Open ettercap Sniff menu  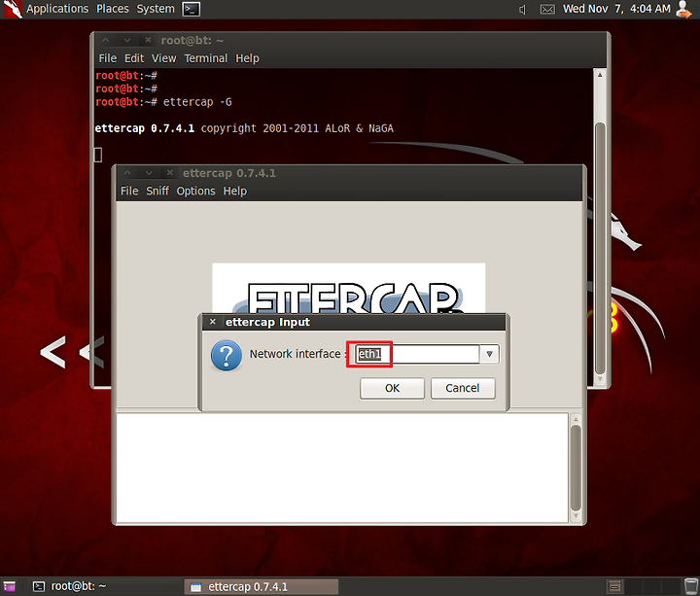coord(157,192)
